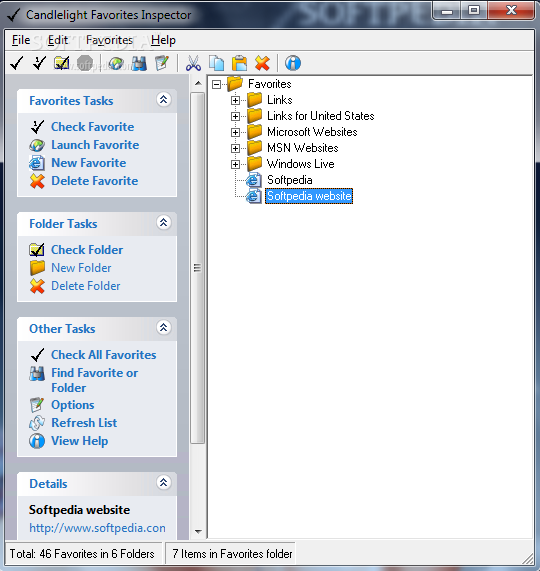Click the checked folder icon beside Check Folder

point(37,250)
